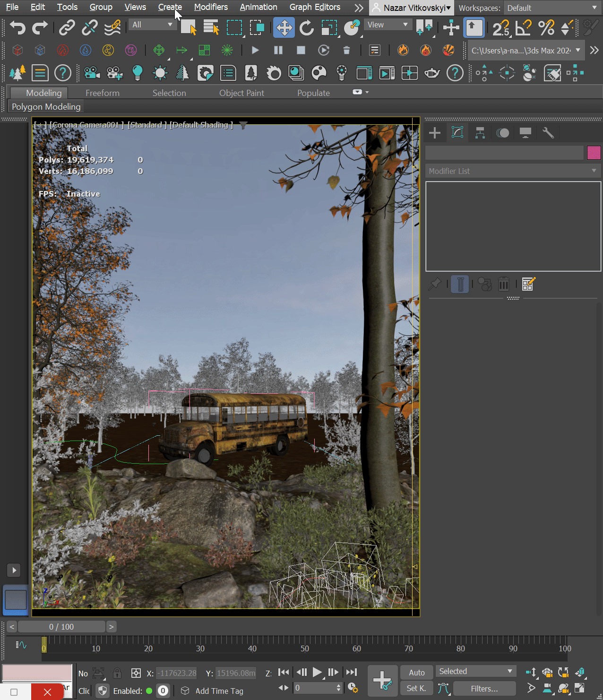The image size is (603, 700).
Task: Click Configure Modifier Sets icon
Action: 528,284
